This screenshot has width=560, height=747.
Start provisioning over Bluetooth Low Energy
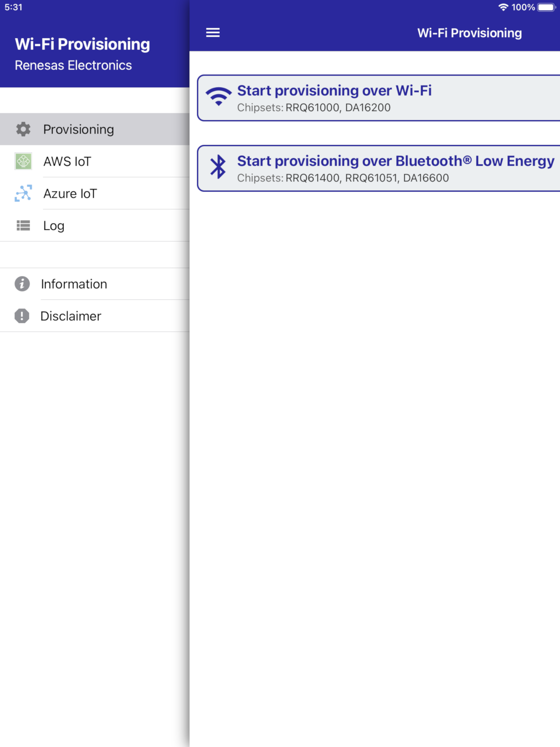[x=379, y=168]
